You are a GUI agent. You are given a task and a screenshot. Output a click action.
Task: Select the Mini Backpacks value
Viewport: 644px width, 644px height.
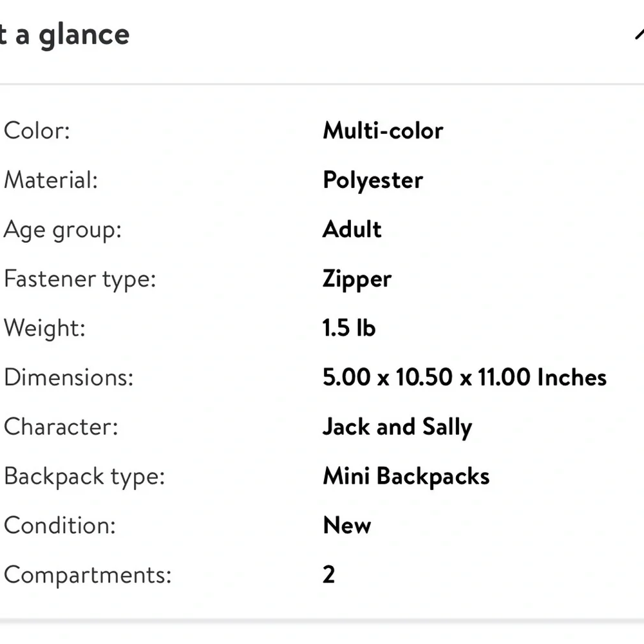click(x=406, y=477)
